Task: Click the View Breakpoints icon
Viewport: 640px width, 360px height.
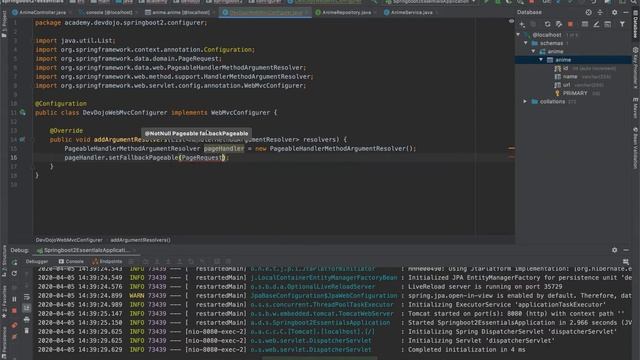Action: tap(14, 325)
